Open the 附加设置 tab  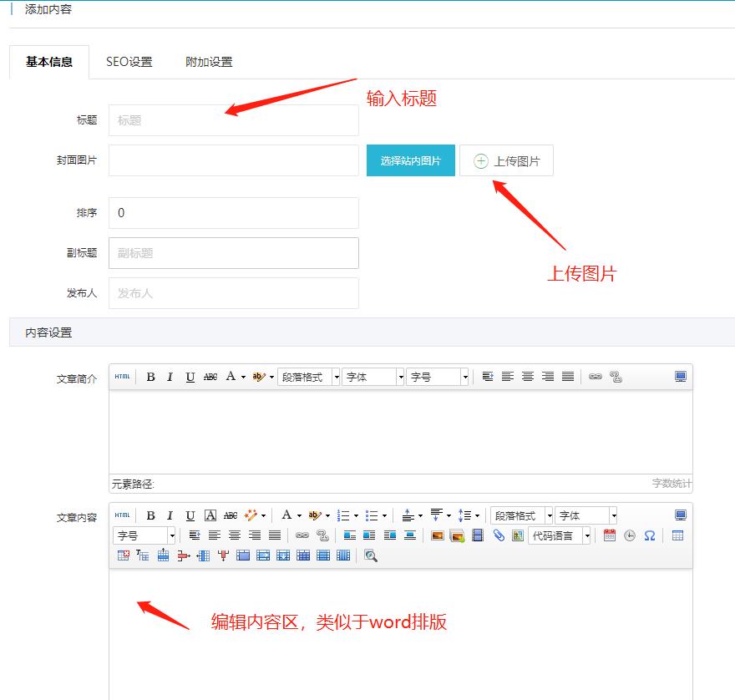click(209, 62)
